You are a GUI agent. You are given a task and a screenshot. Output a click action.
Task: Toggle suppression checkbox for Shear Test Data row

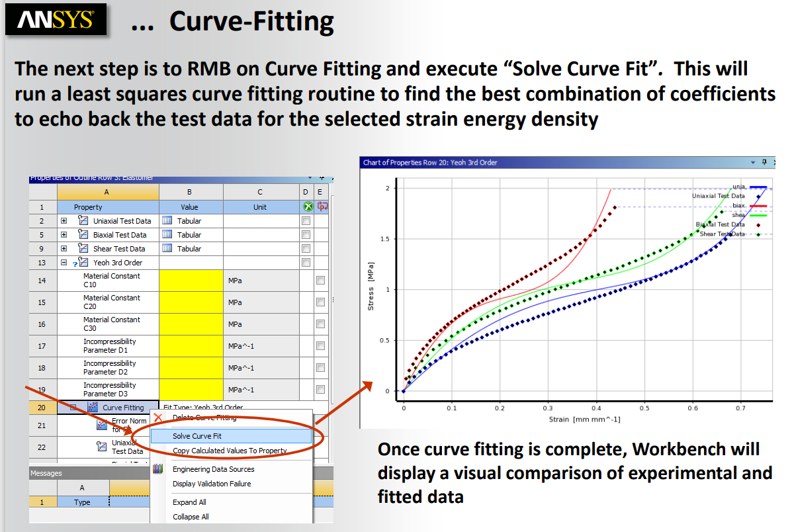point(306,249)
